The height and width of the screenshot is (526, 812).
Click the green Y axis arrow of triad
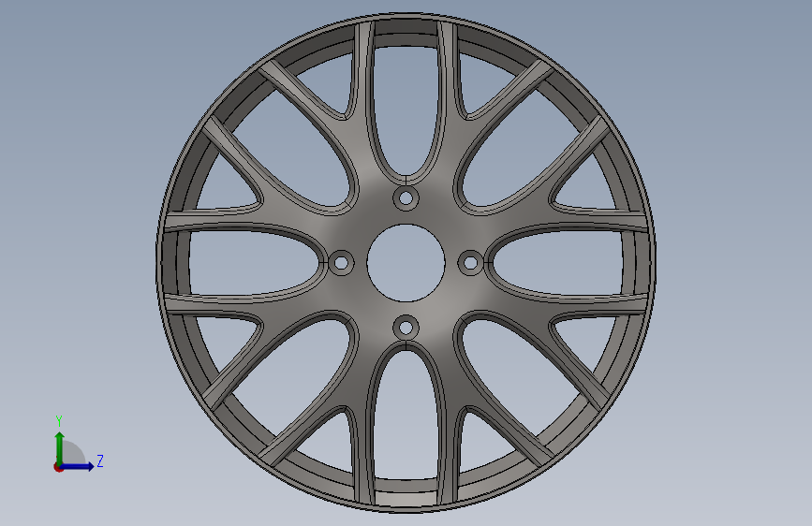point(60,448)
